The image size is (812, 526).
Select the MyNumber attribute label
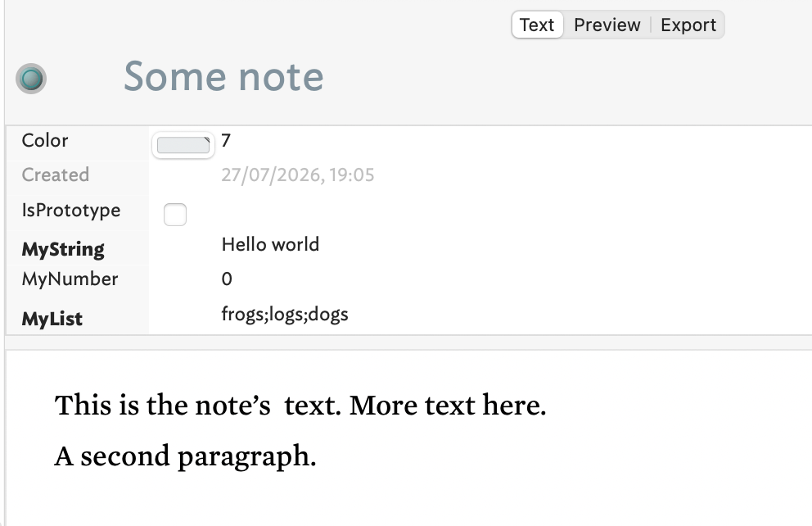coord(70,279)
